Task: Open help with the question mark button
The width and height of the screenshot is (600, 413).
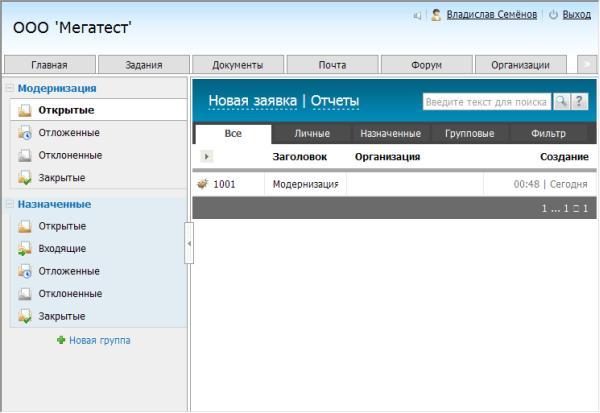Action: [x=579, y=101]
